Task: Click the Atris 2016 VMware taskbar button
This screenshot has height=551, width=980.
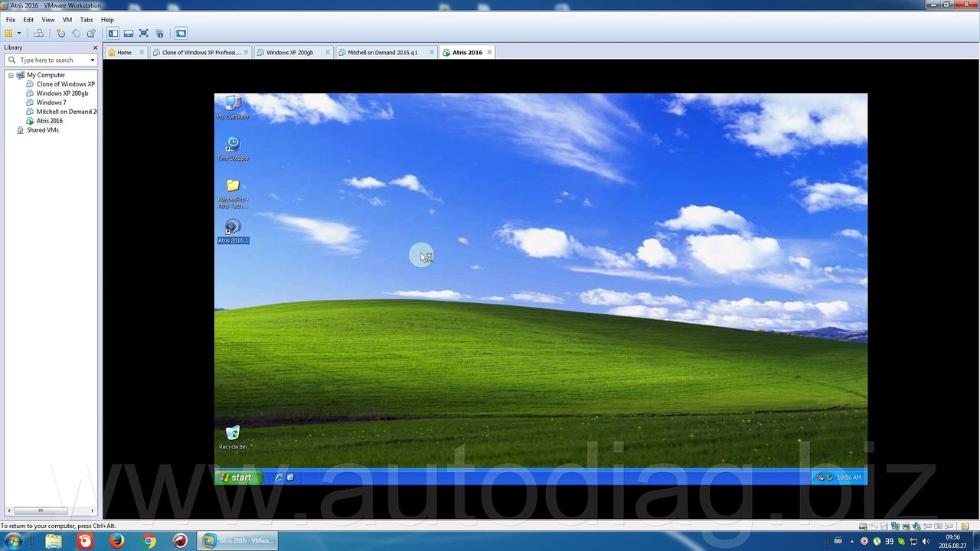Action: (237, 541)
